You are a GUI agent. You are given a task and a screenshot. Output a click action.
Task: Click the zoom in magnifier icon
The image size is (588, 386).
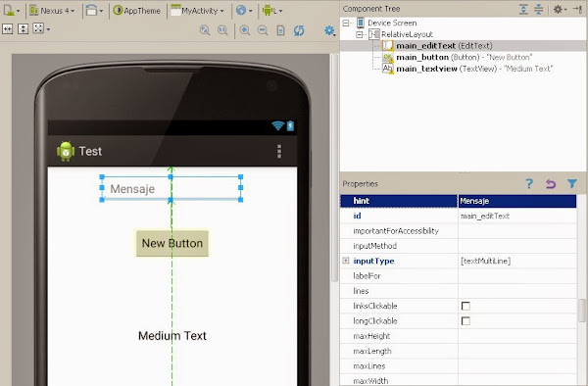(x=244, y=30)
